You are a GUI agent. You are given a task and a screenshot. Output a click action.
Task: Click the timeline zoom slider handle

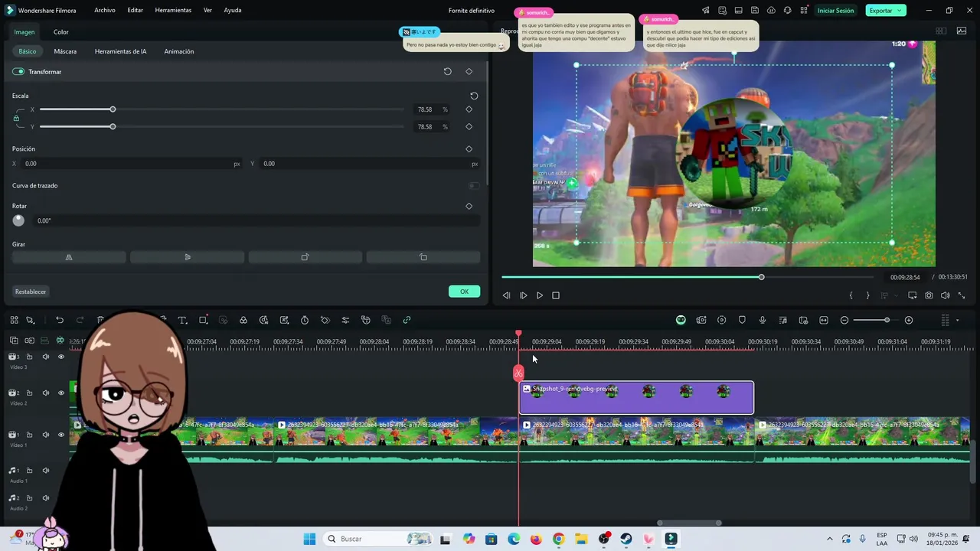pyautogui.click(x=887, y=320)
